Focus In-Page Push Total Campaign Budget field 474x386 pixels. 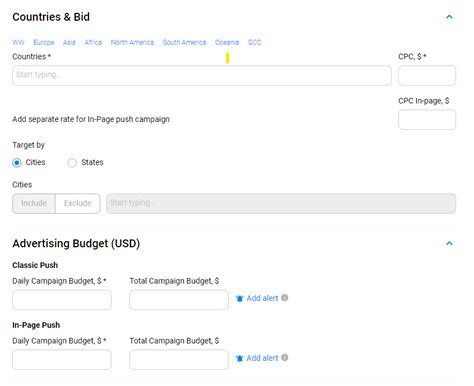179,360
